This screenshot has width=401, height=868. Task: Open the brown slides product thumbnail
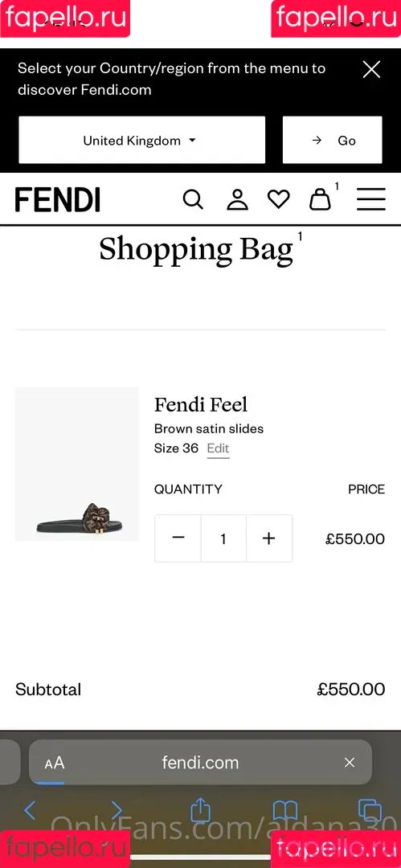[x=77, y=464]
